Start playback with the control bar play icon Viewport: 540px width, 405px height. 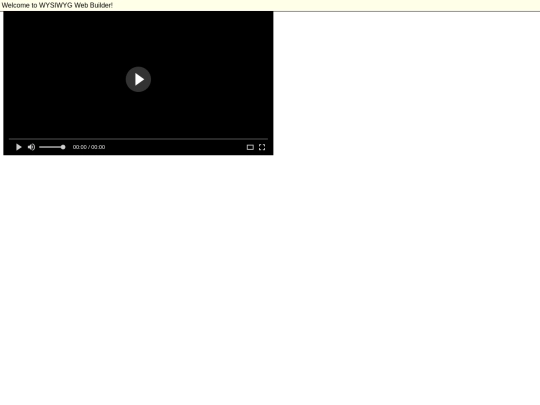tap(19, 147)
